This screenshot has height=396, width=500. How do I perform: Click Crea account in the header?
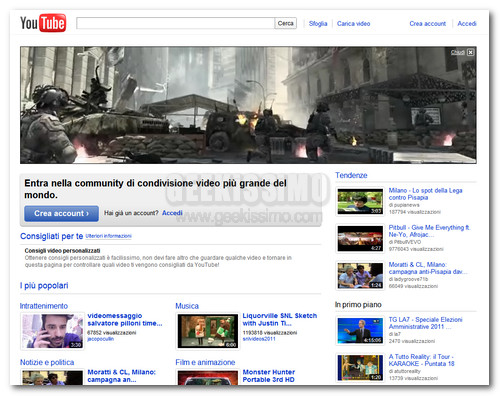click(427, 24)
